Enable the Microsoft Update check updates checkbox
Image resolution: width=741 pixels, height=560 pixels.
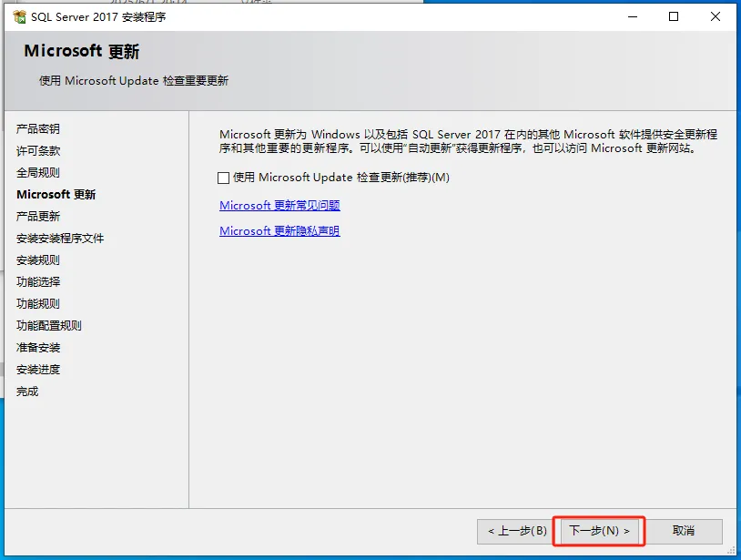[224, 178]
